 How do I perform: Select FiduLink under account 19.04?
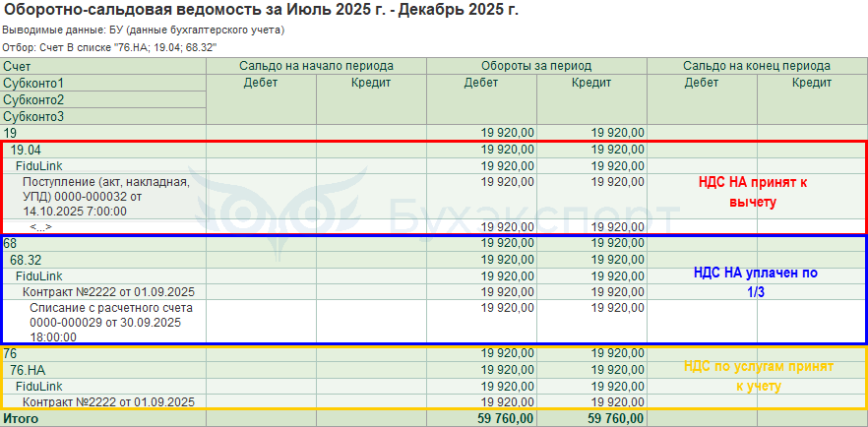pyautogui.click(x=39, y=166)
